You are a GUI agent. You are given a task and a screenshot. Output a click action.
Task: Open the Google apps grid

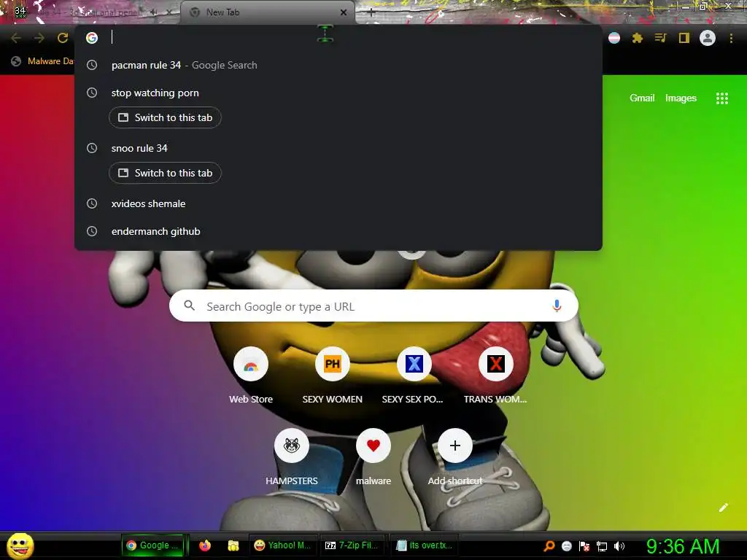pos(721,98)
